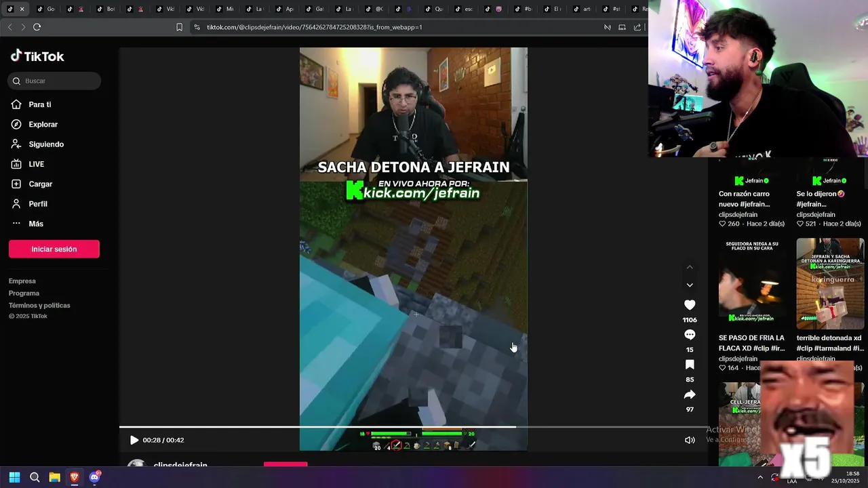This screenshot has height=488, width=868.
Task: Open the Empresa footer link
Action: pyautogui.click(x=22, y=281)
